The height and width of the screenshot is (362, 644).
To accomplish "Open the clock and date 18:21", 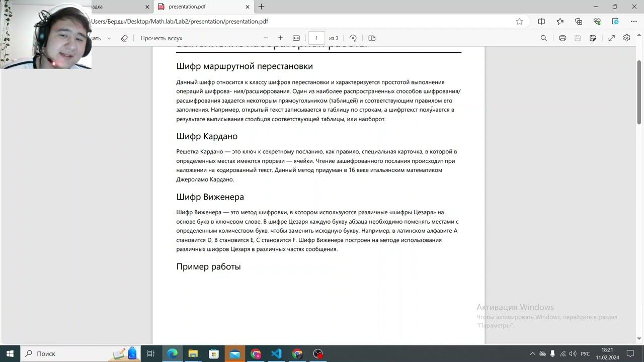I will [x=607, y=353].
